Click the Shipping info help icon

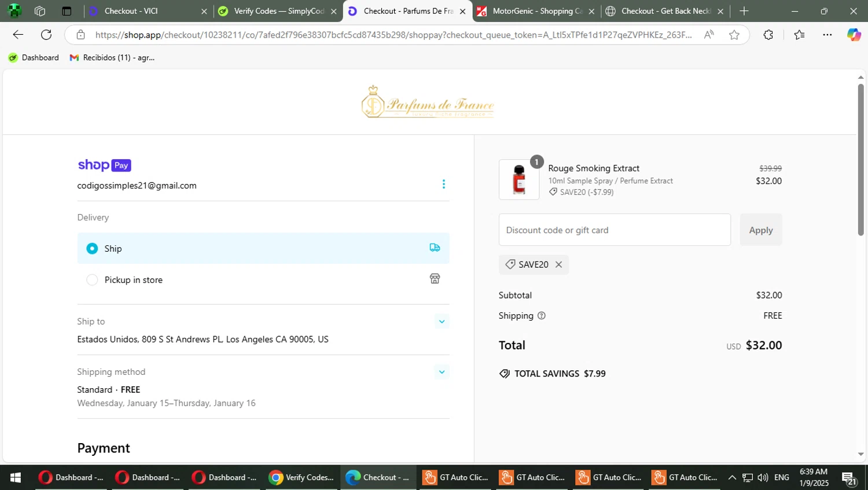542,316
